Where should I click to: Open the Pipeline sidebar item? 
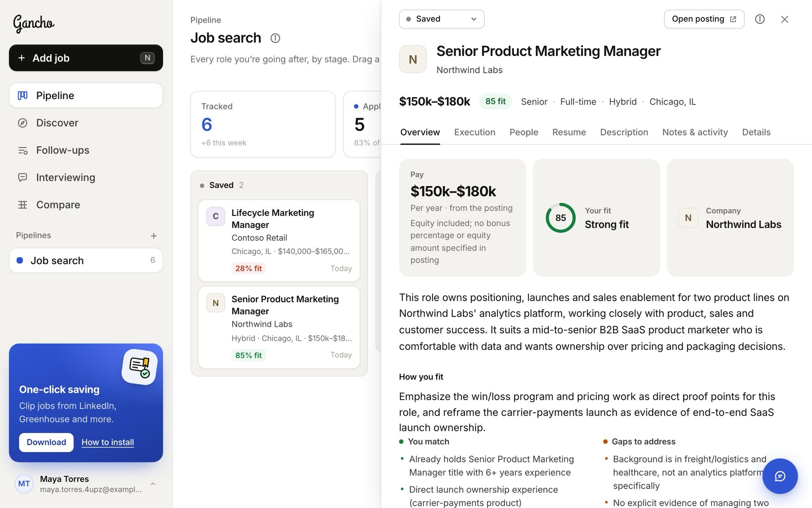(86, 95)
